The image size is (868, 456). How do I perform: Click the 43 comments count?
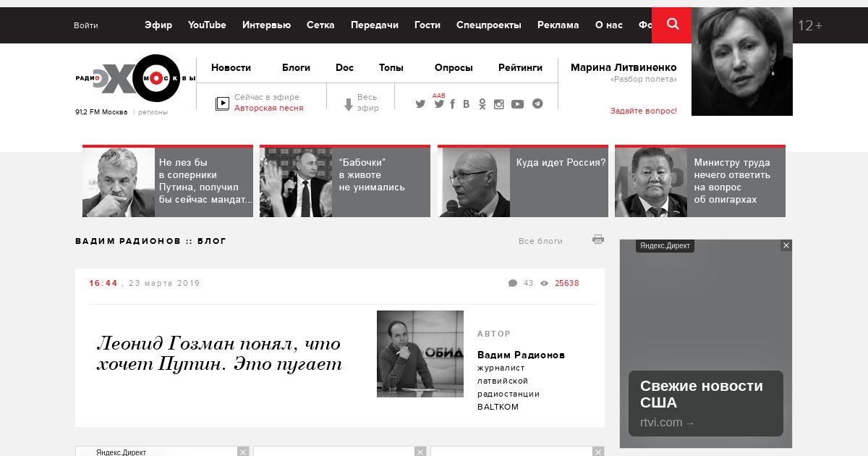pos(528,283)
